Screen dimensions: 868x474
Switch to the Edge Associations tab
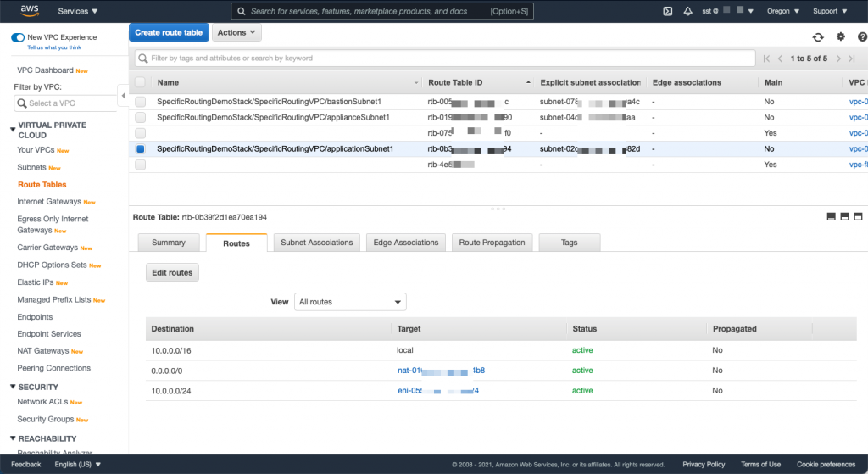coord(406,243)
